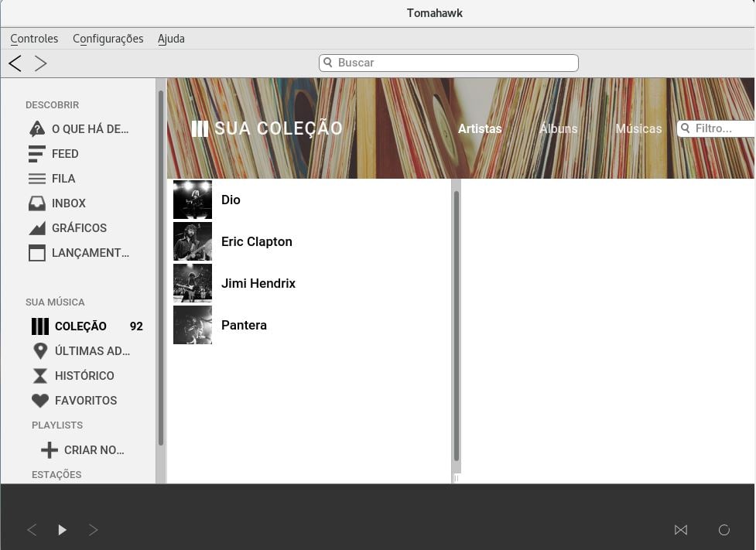756x550 pixels.
Task: Click the plus icon to create playlist
Action: click(x=50, y=450)
